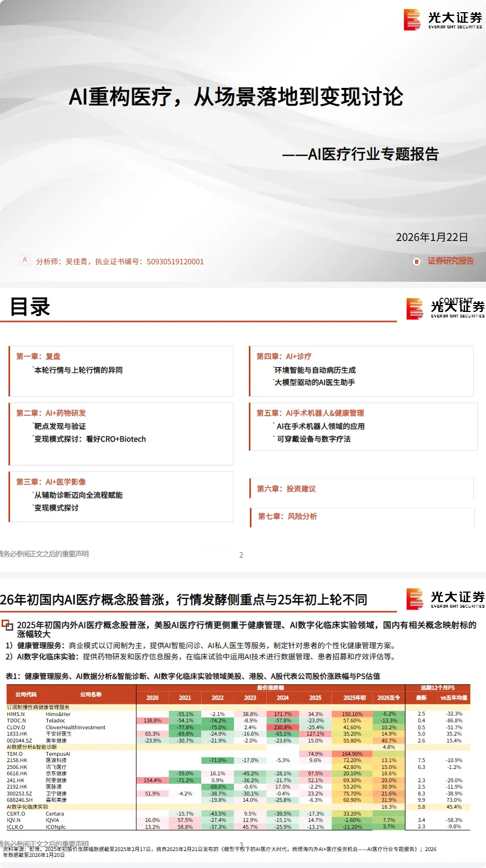This screenshot has width=486, height=868.
Task: Click the date 2026年1月22日
Action: (x=432, y=237)
